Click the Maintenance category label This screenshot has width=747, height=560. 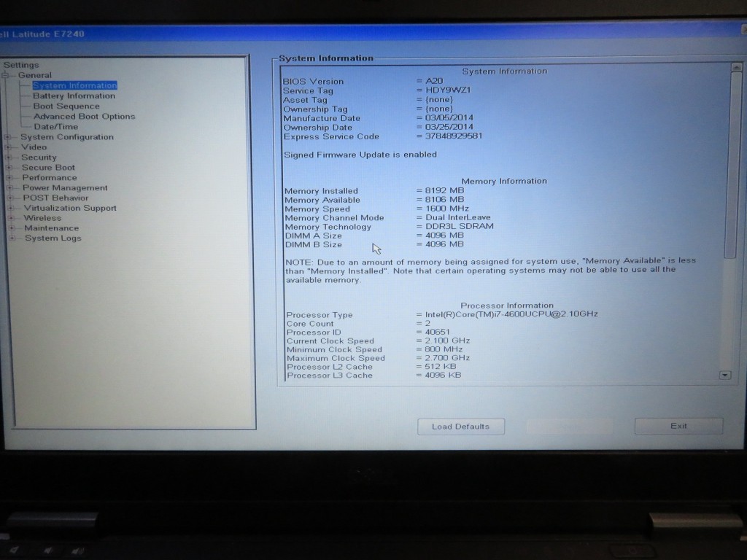[52, 228]
